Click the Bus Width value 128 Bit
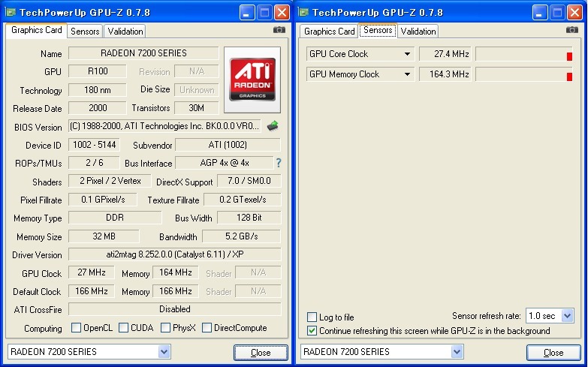The width and height of the screenshot is (588, 367). click(249, 218)
